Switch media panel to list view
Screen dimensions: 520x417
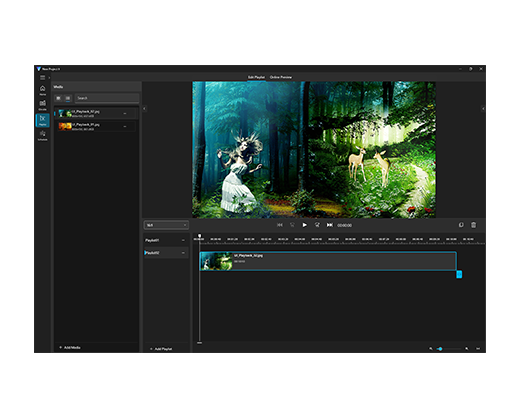[68, 98]
